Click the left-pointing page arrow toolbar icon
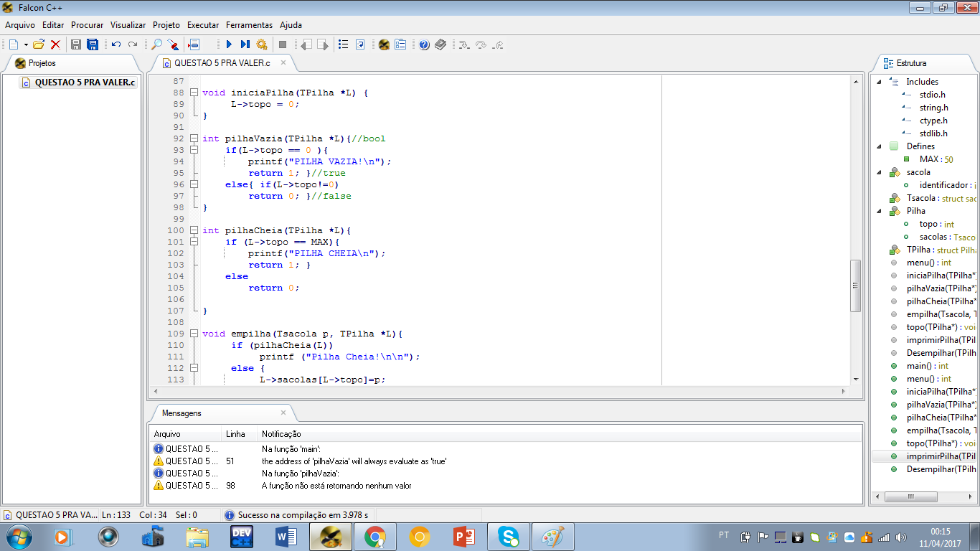 [306, 44]
